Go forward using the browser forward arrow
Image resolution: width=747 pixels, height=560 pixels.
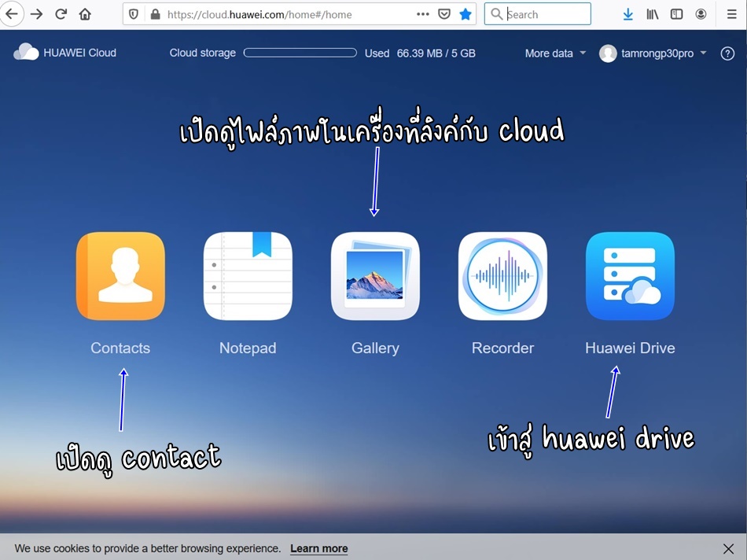(x=37, y=14)
